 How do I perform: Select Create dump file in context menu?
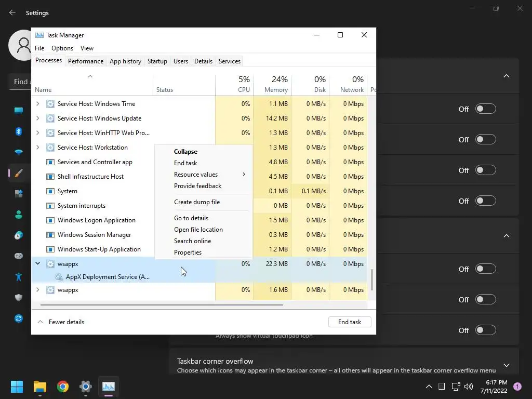point(204,202)
